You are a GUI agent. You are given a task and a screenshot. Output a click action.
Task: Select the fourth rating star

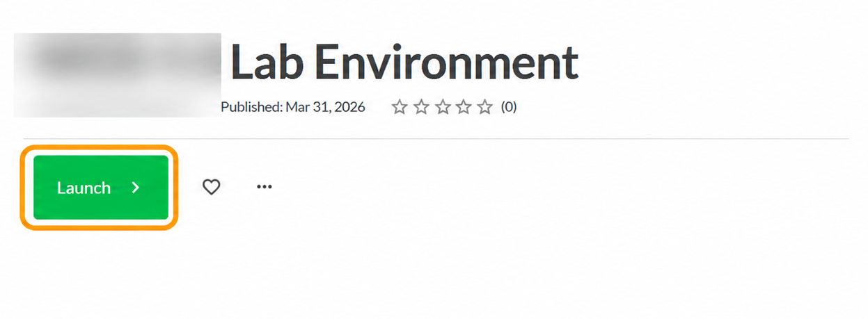(x=464, y=107)
